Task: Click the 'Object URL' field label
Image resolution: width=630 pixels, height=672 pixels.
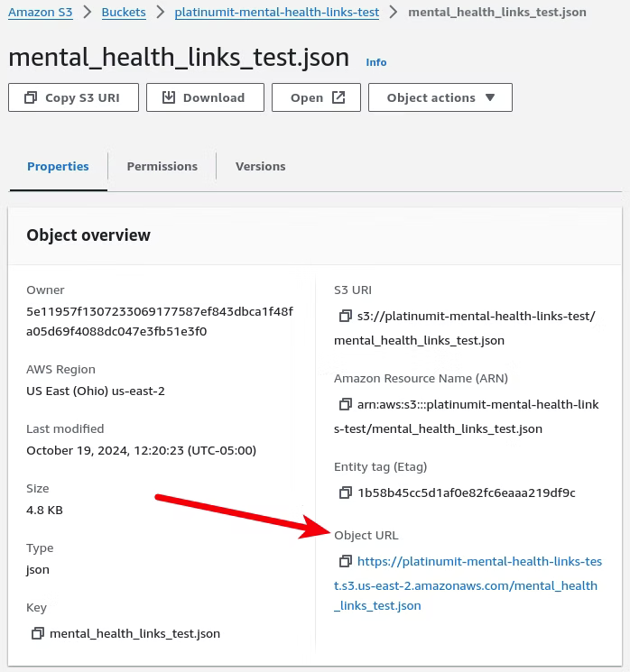Action: (x=366, y=535)
